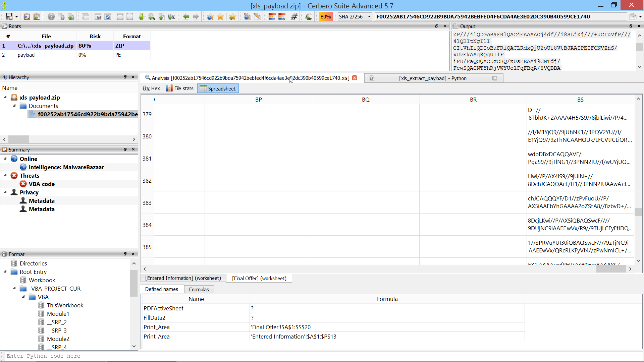Close the Analysis tab
Image resolution: width=644 pixels, height=362 pixels.
(355, 78)
